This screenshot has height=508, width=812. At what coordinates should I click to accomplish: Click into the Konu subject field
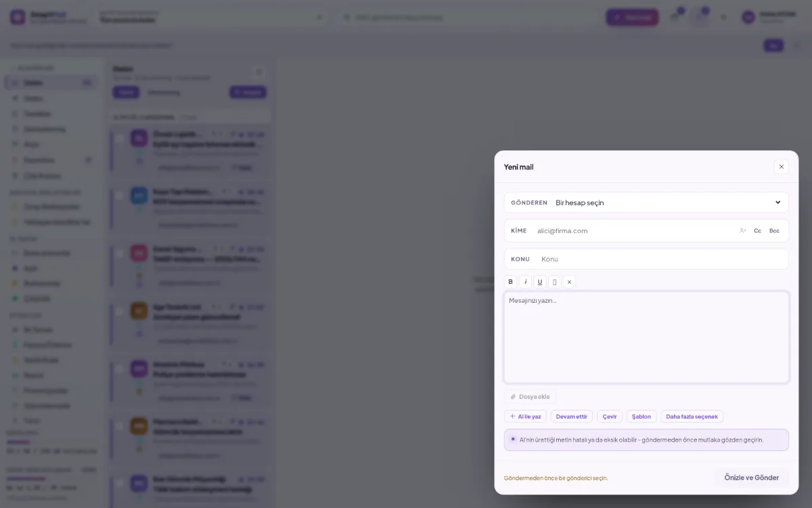(662, 259)
